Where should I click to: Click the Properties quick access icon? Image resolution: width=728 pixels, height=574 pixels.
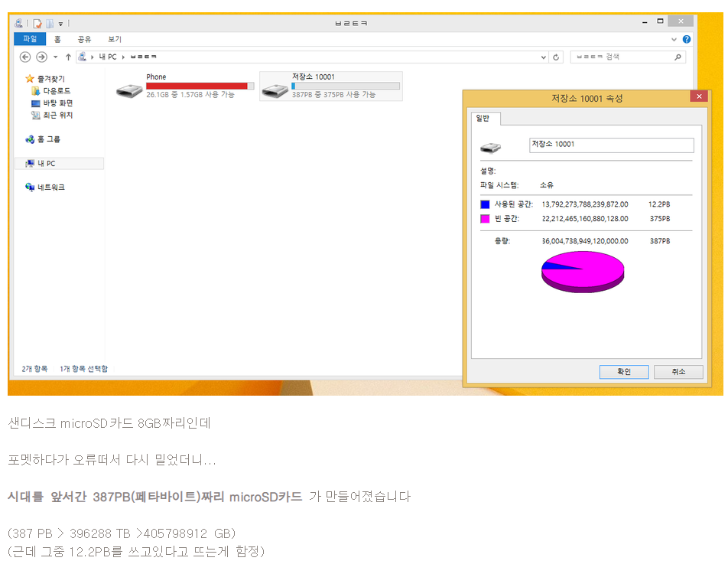pyautogui.click(x=37, y=24)
